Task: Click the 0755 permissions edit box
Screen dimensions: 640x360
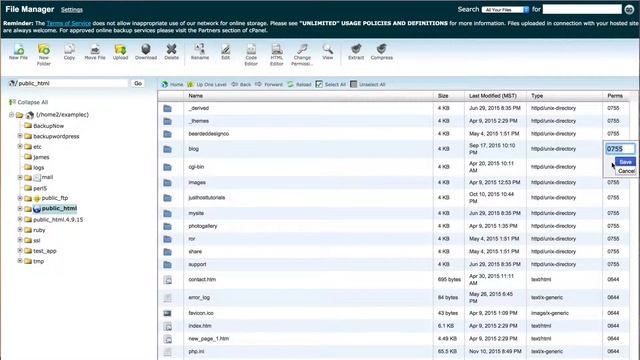Action: (620, 149)
